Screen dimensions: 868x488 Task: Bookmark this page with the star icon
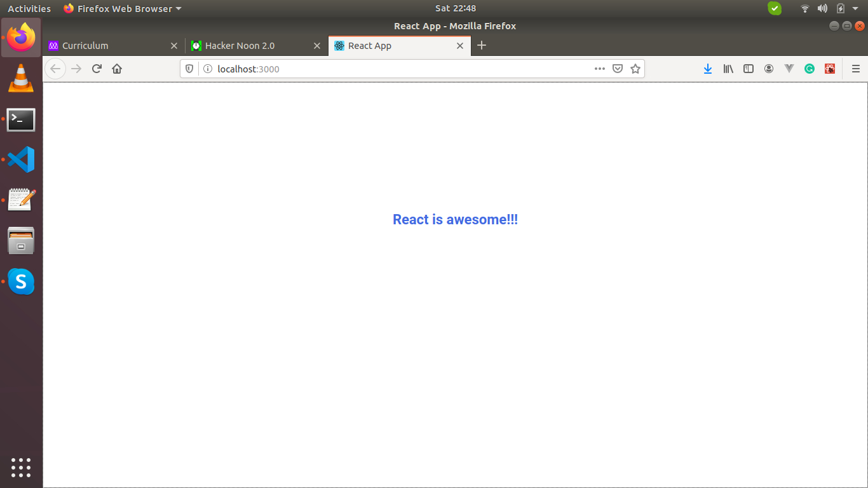coord(635,69)
